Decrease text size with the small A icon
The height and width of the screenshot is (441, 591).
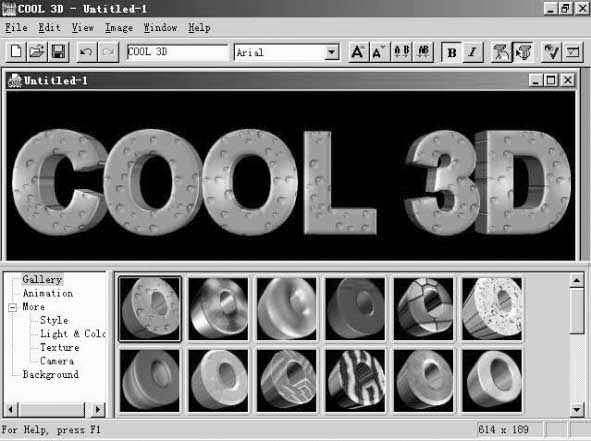pos(378,52)
